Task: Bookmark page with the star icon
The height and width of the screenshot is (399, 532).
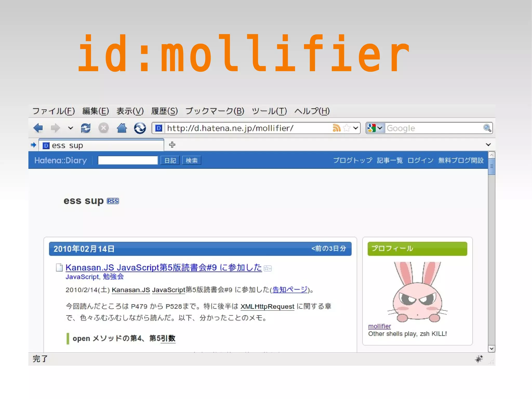Action: (347, 128)
